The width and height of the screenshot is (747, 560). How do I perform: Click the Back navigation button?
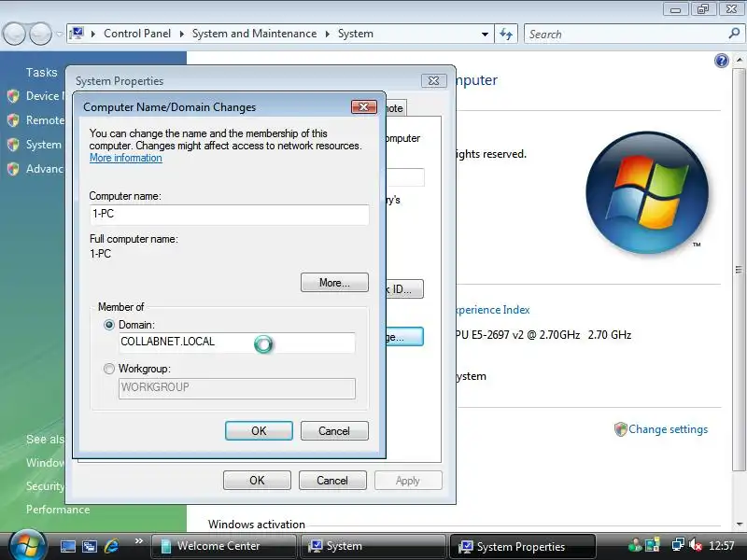(x=14, y=34)
